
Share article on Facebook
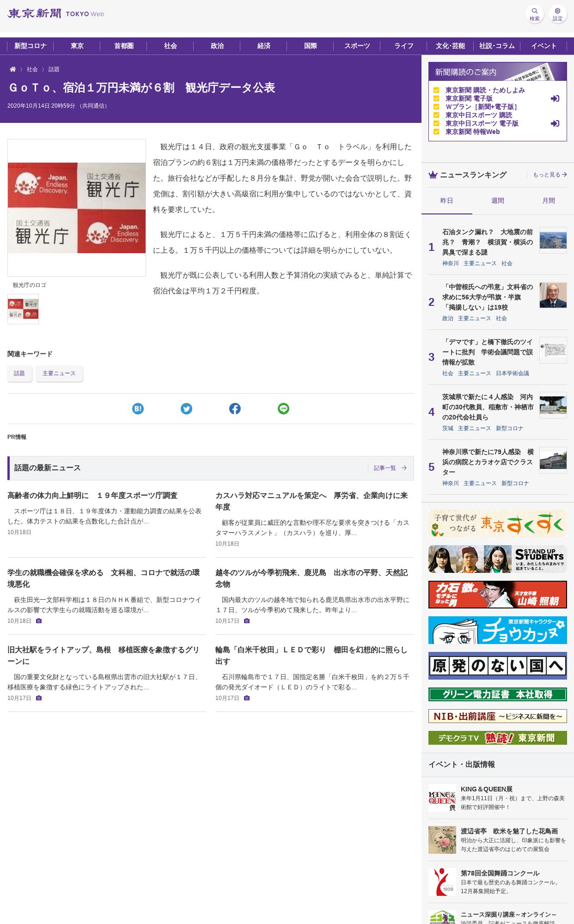click(235, 408)
